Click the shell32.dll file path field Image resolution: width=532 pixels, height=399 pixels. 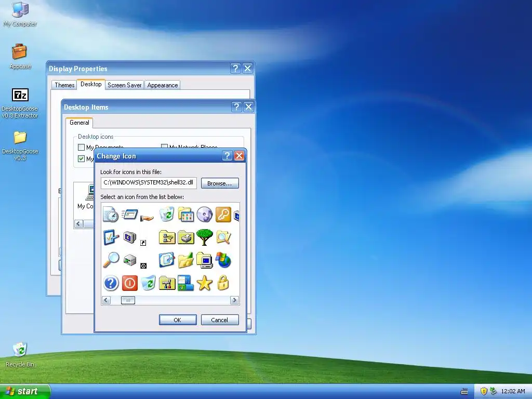[149, 182]
